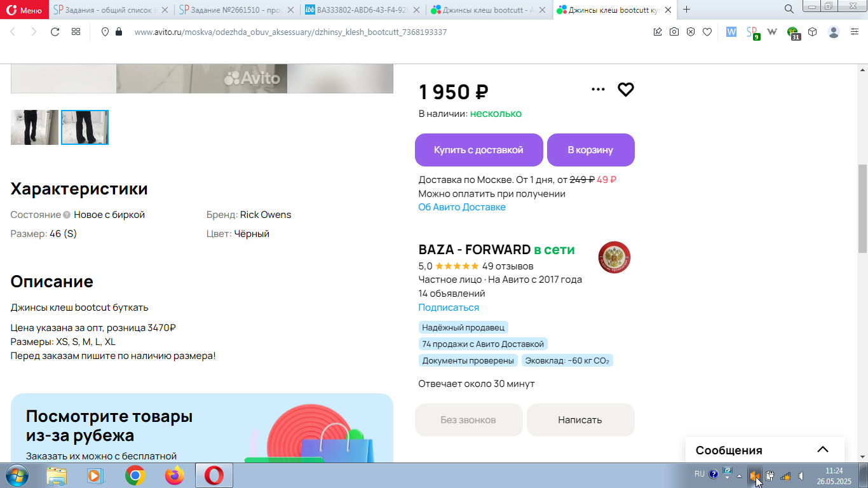Click the 'Без звонков' button
This screenshot has height=488, width=868.
pos(469,420)
